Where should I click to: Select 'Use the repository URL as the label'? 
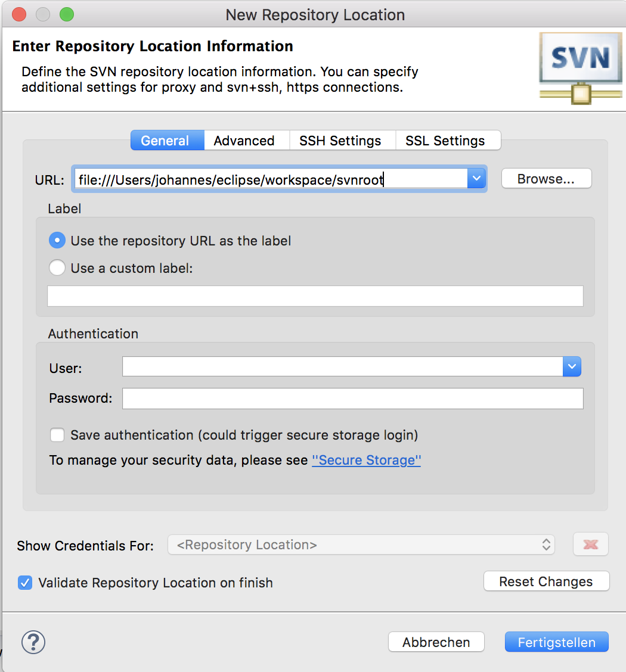coord(57,241)
